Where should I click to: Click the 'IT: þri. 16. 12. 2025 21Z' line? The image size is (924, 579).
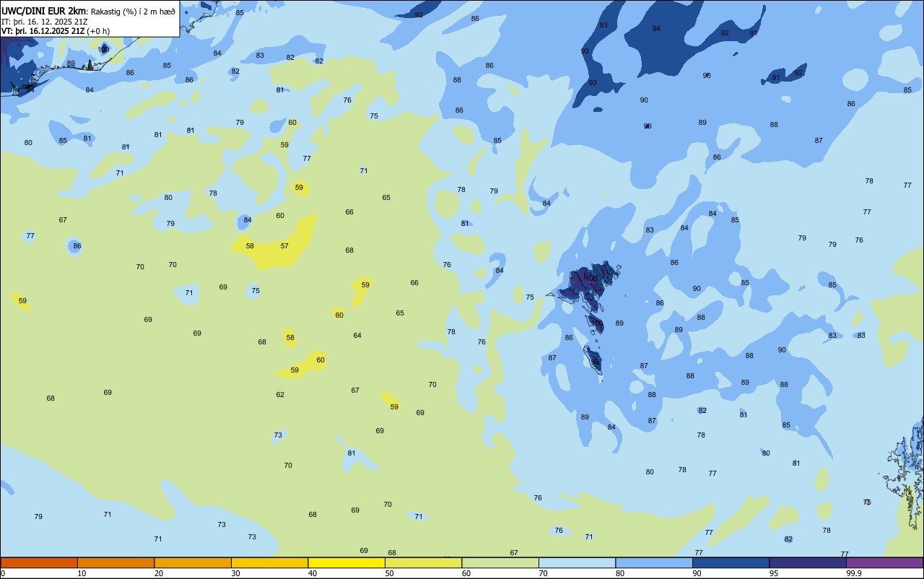tap(44, 21)
